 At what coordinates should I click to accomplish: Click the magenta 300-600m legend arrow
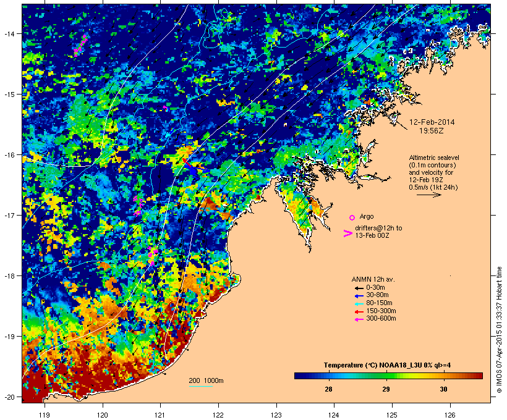(x=359, y=319)
